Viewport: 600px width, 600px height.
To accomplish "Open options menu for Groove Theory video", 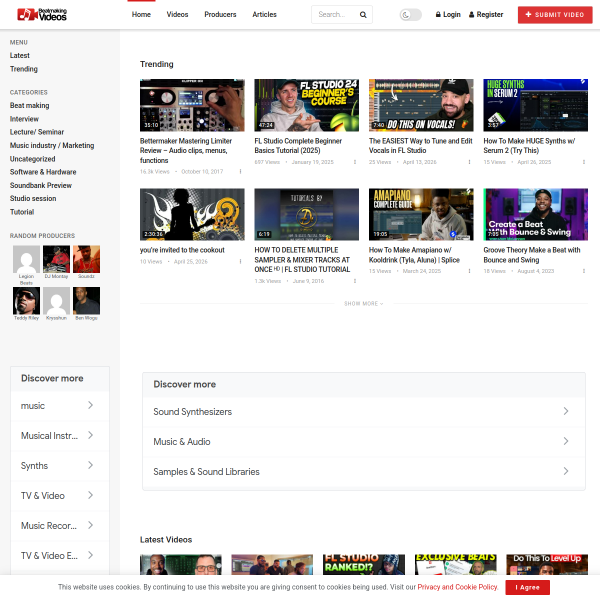I will pos(584,271).
